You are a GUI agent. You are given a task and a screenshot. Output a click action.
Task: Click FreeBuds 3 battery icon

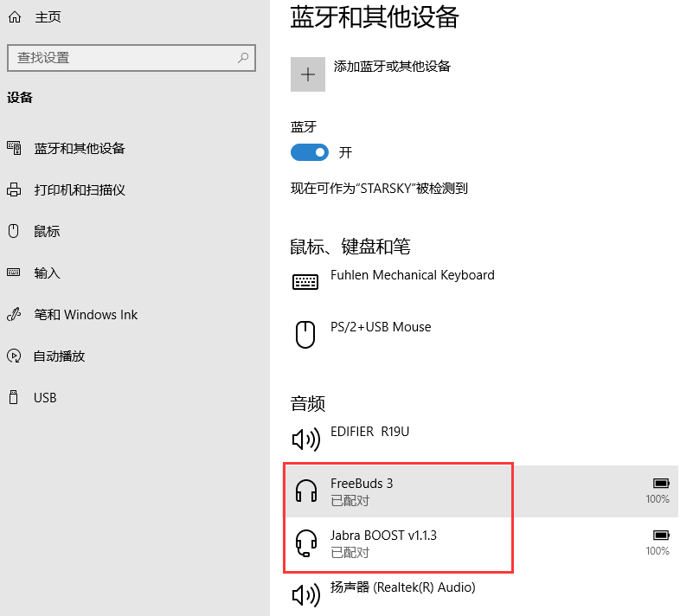tap(661, 484)
